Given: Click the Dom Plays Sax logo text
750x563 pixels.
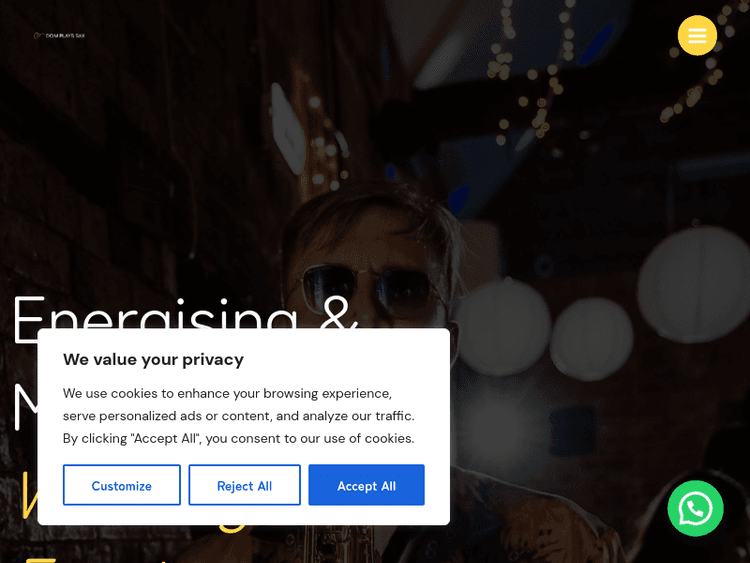Looking at the screenshot, I should click(x=65, y=36).
